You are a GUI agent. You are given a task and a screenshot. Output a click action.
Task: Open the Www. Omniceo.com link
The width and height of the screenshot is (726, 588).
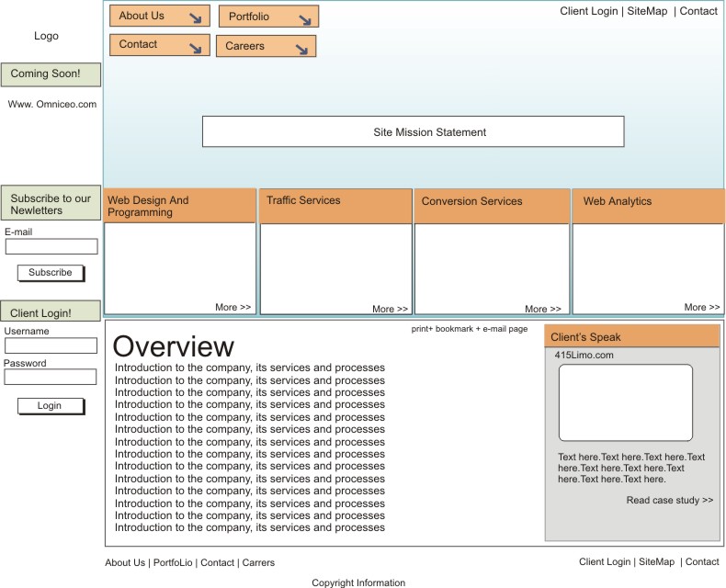(52, 104)
